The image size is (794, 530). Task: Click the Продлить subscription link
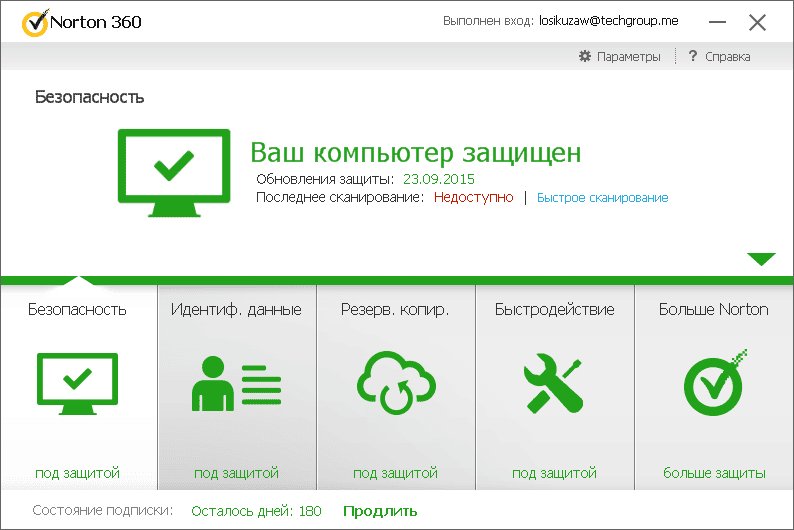pyautogui.click(x=380, y=511)
